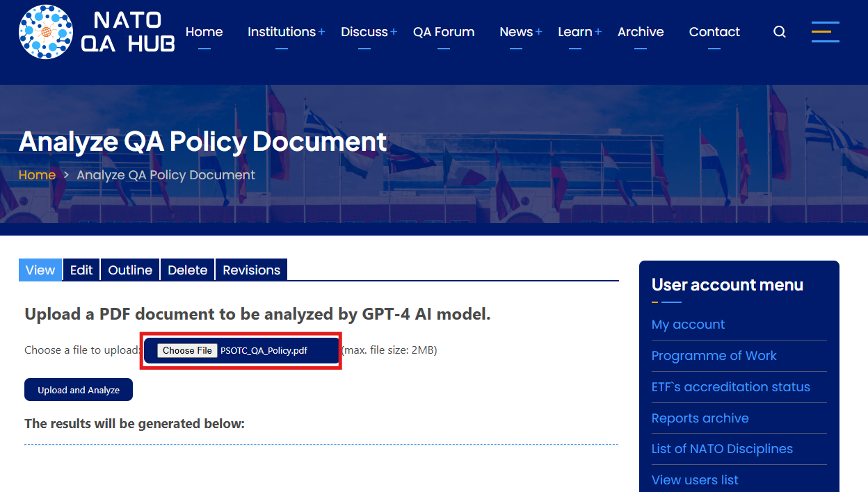
Task: Click the Upload and Analyze button
Action: point(78,389)
